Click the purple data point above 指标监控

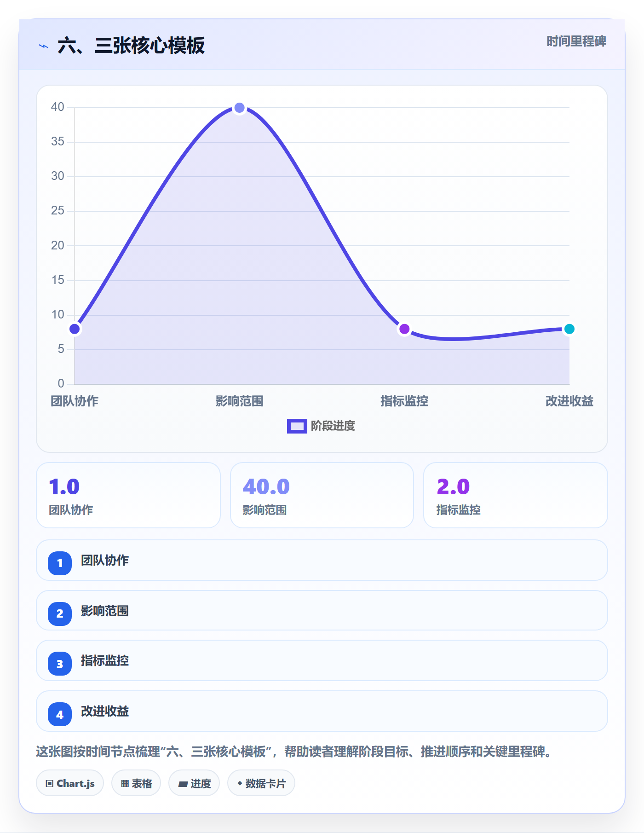click(404, 329)
